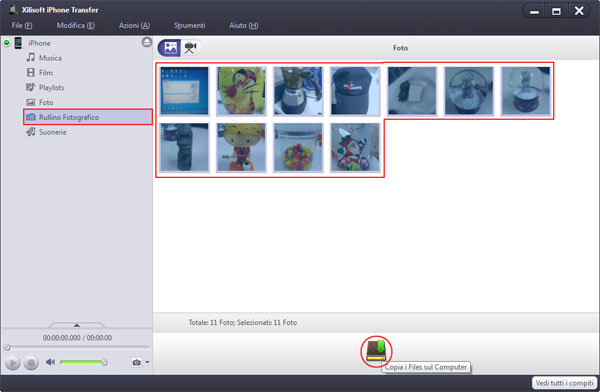Click the Musica note icon
Viewport: 600px width, 392px height.
pyautogui.click(x=31, y=57)
